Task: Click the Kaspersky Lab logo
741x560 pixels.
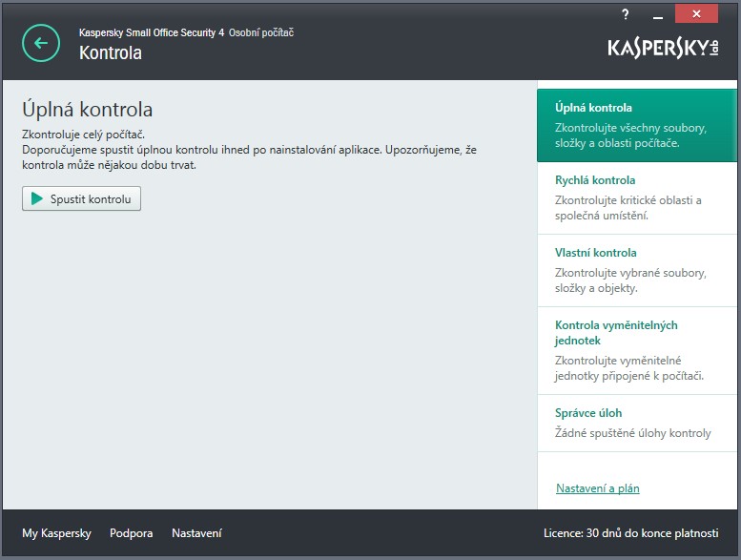Action: pos(663,49)
